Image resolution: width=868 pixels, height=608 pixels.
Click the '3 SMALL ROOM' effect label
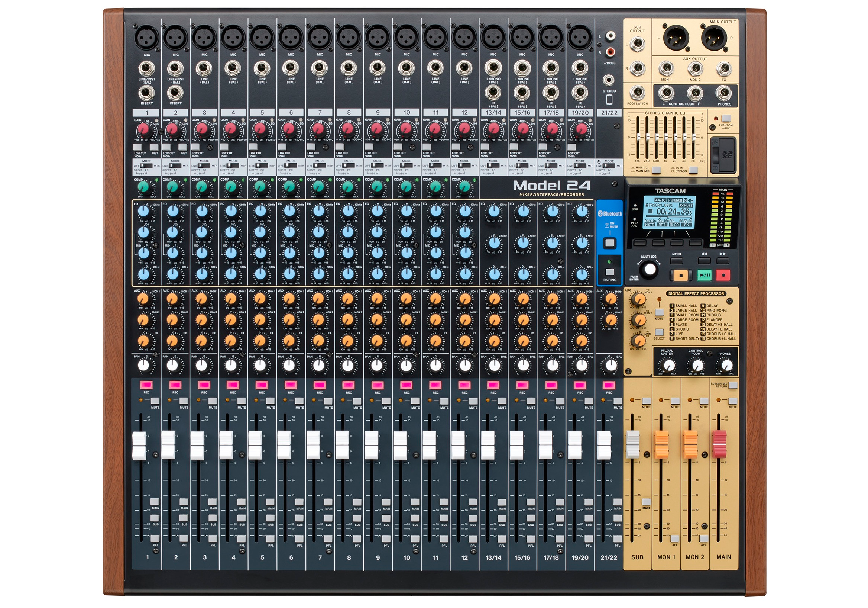tap(684, 315)
